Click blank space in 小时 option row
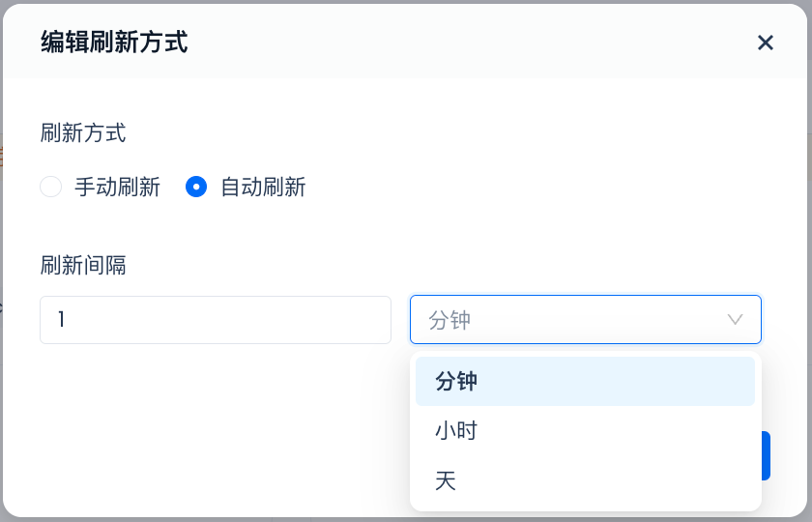 click(619, 431)
